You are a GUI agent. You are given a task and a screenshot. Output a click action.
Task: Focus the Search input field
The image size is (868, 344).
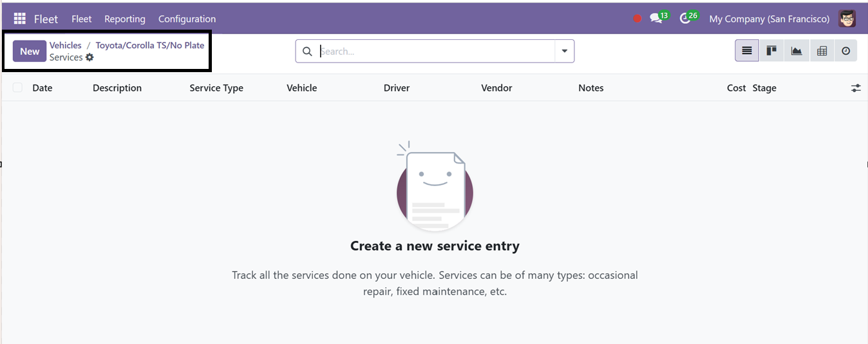point(435,52)
